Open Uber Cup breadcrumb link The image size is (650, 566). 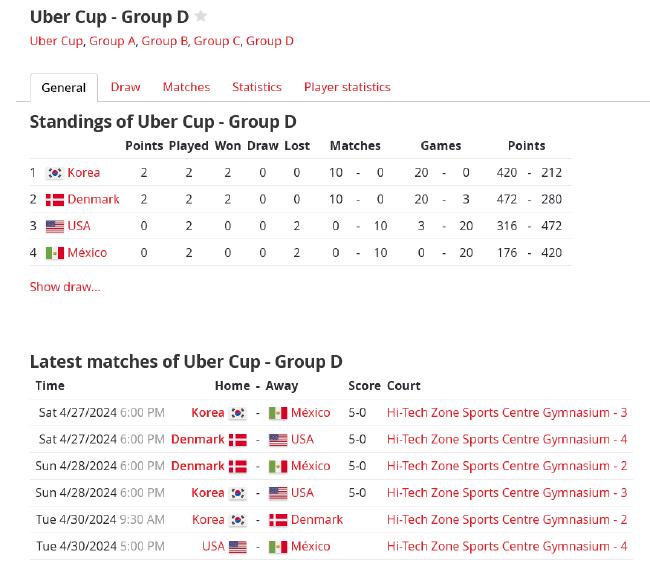56,41
